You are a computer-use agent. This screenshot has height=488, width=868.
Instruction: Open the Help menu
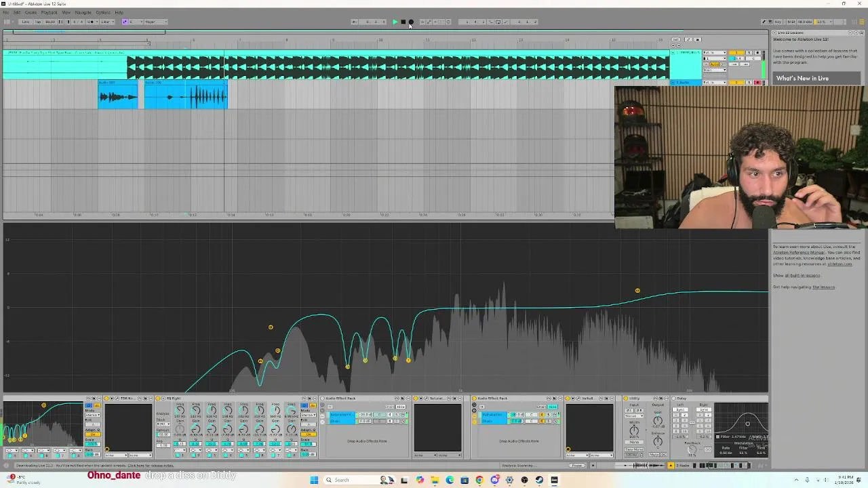coord(119,12)
